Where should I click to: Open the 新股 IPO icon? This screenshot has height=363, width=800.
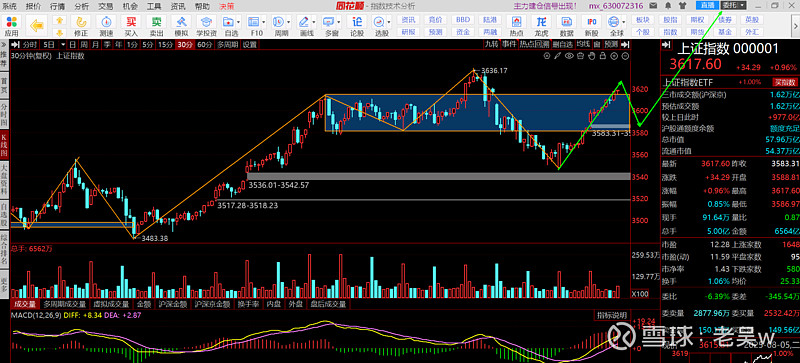[x=592, y=25]
